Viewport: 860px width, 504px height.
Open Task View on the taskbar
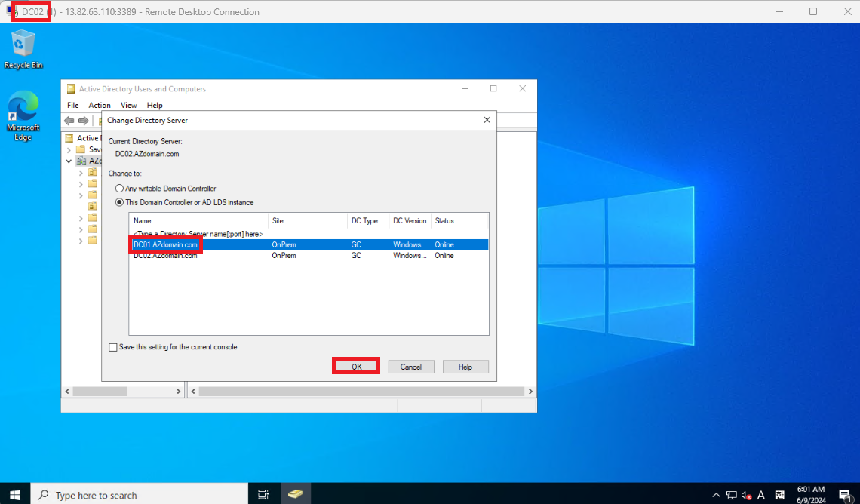[263, 495]
